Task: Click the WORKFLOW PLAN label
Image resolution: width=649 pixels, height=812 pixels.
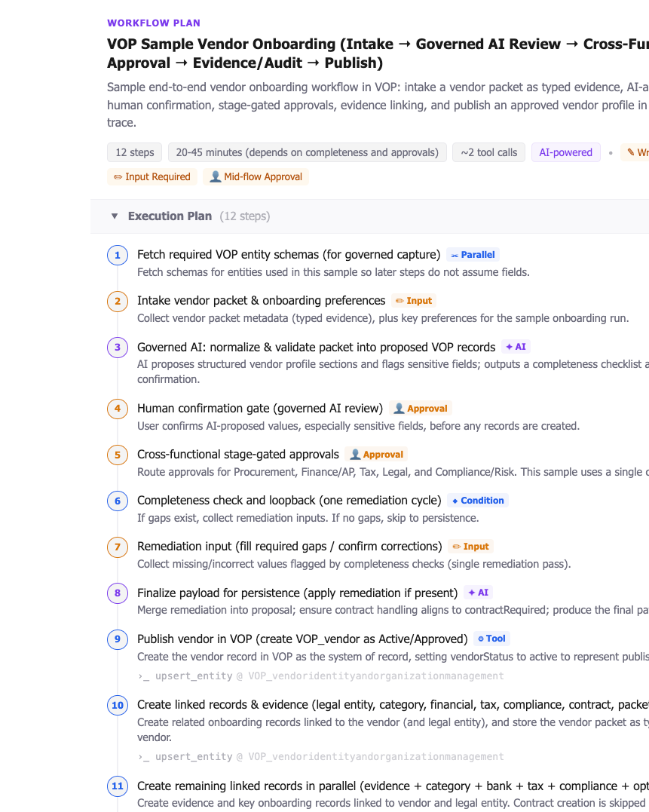Action: click(154, 23)
